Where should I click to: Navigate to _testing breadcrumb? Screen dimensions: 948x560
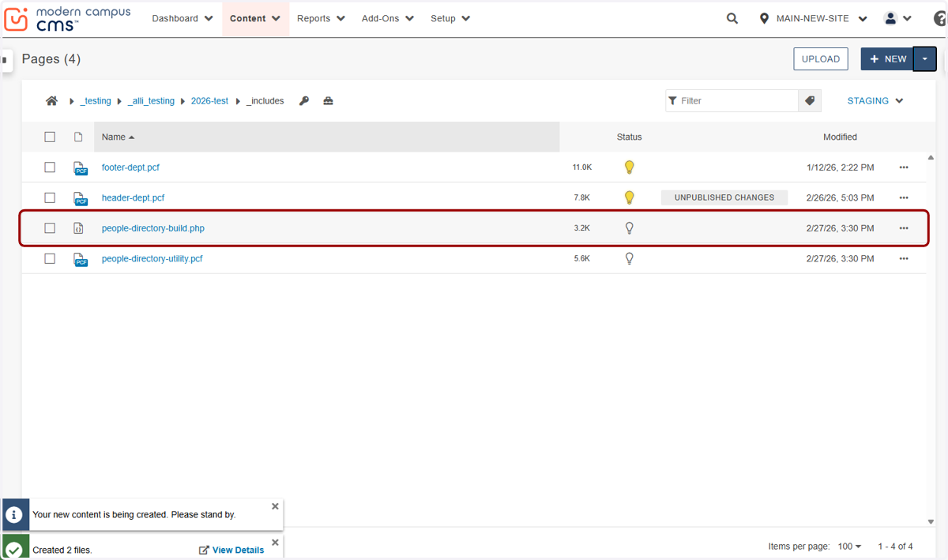(x=96, y=101)
